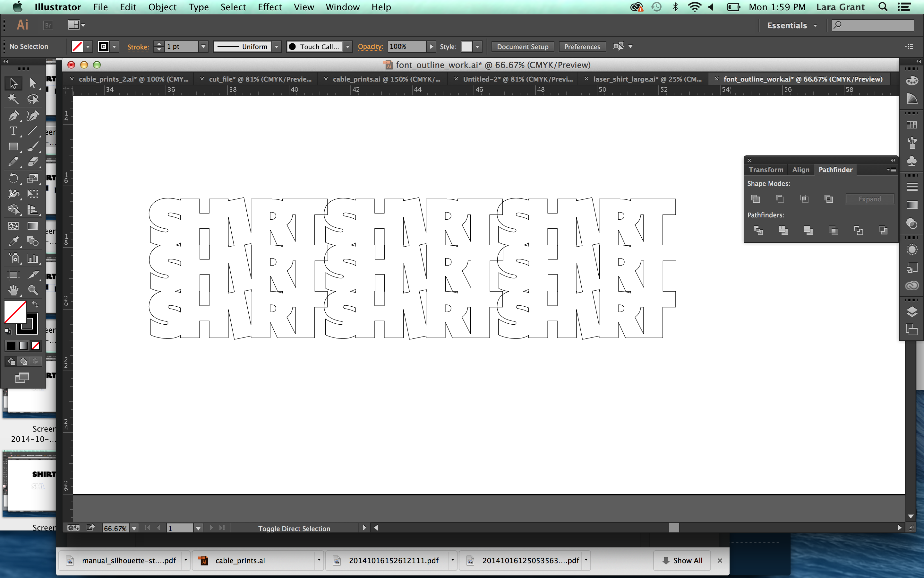Set paint mode to Gradient

tap(23, 346)
